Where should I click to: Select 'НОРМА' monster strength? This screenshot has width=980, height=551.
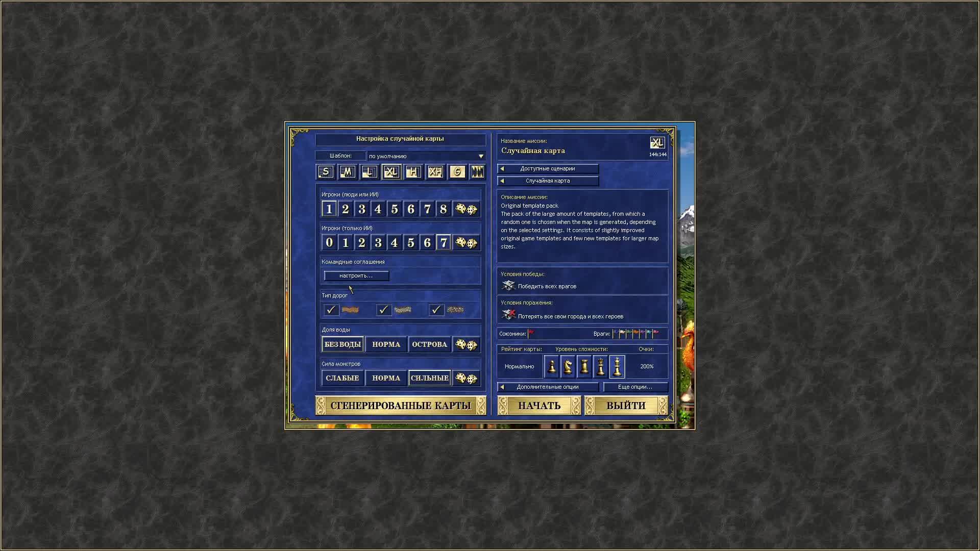coord(386,378)
